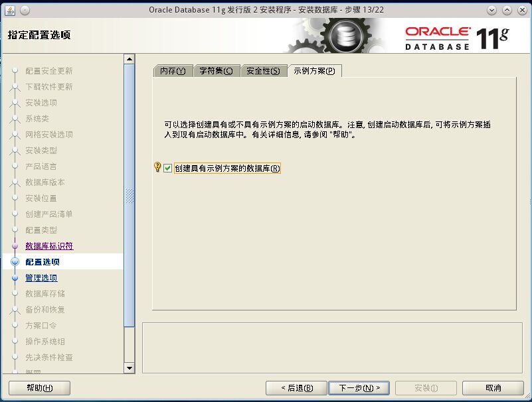Click the 创建产品清单 step text
This screenshot has height=402, width=532.
[49, 214]
